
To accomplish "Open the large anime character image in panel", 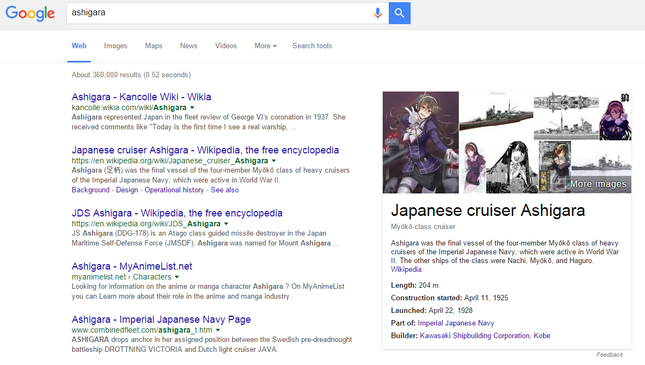I will [x=421, y=142].
